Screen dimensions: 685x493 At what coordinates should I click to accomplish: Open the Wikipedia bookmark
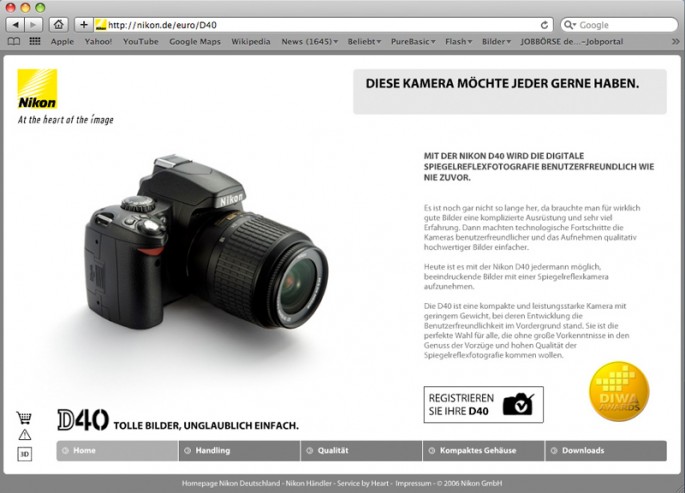pyautogui.click(x=251, y=41)
